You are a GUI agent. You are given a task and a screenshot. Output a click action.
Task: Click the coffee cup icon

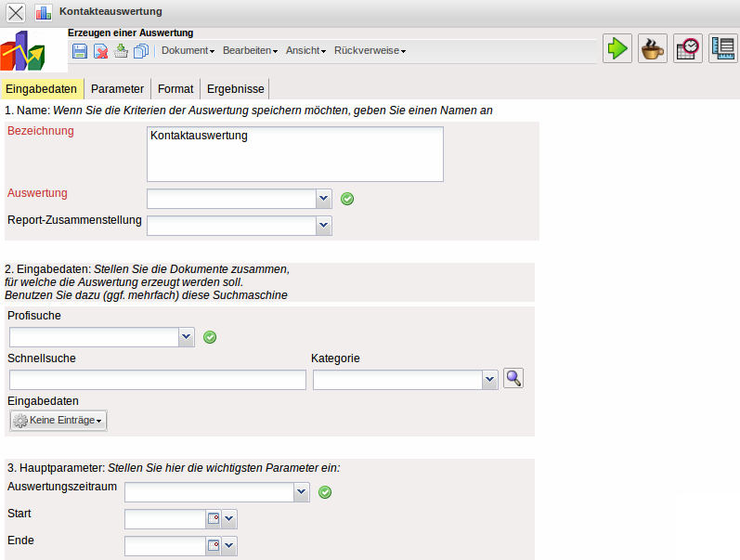[x=653, y=48]
